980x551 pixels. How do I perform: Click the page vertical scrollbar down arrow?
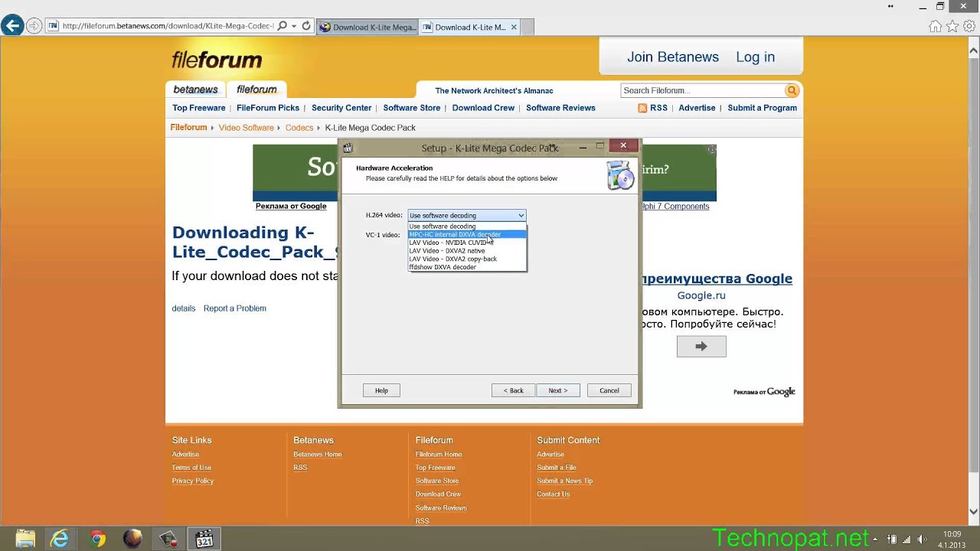[x=974, y=511]
